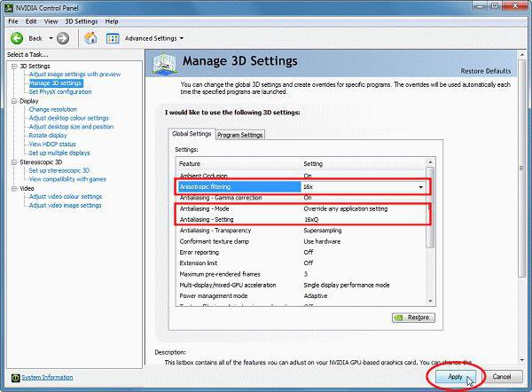
Task: Click the Forward arrow icon in toolbar
Action: tap(62, 38)
